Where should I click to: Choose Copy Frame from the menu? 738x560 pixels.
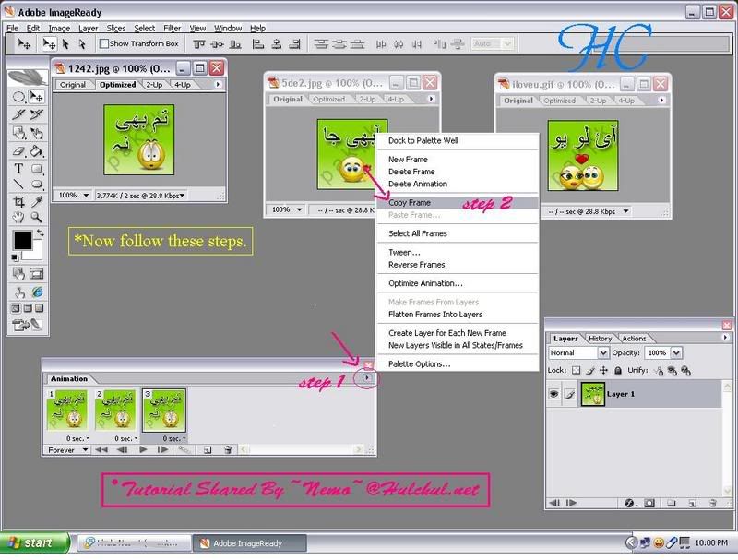(409, 203)
